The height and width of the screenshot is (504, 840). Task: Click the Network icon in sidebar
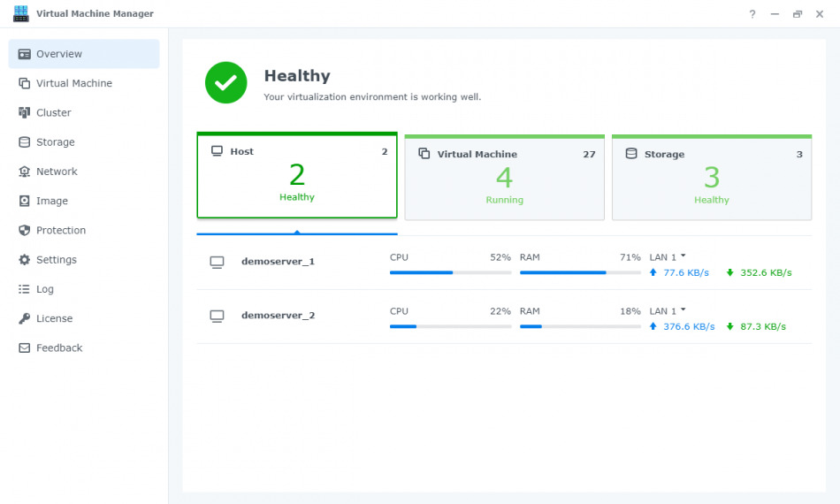(x=25, y=172)
